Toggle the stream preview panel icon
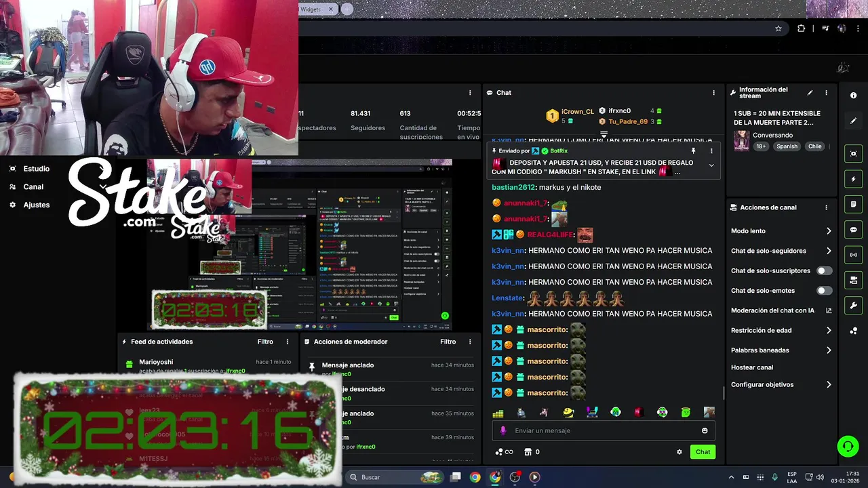 853,154
